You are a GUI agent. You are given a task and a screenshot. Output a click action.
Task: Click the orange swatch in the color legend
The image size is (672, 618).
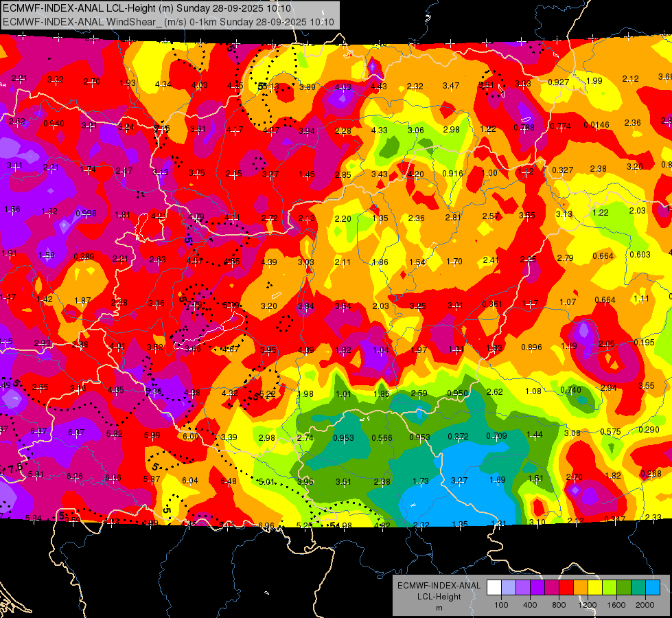pos(580,587)
